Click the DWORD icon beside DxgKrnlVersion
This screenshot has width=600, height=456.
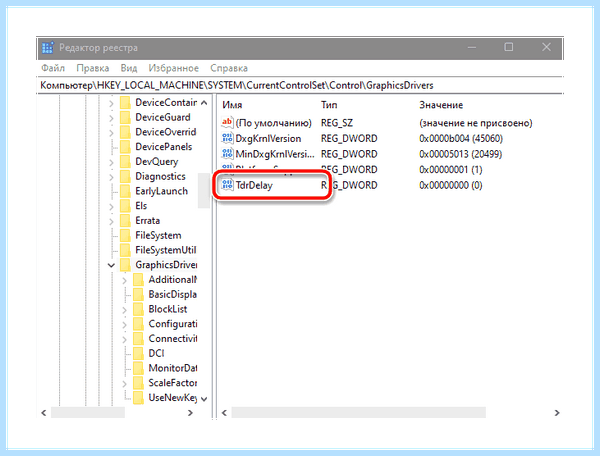point(227,138)
